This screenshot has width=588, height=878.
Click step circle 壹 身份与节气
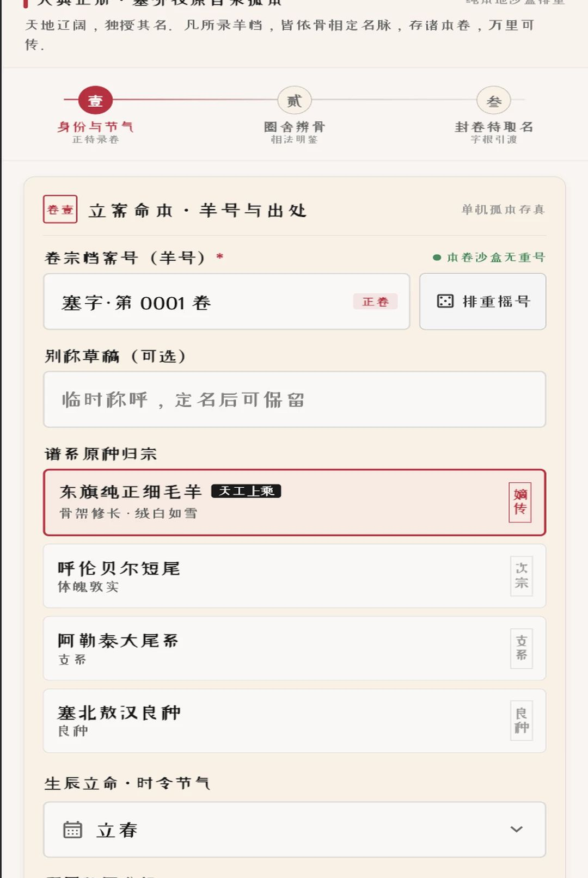pyautogui.click(x=95, y=101)
